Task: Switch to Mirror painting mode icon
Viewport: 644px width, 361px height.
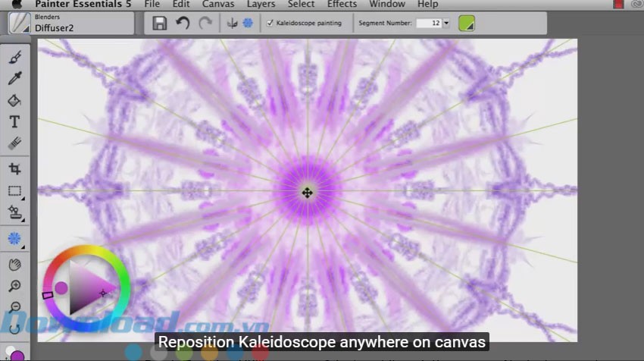Action: 233,24
